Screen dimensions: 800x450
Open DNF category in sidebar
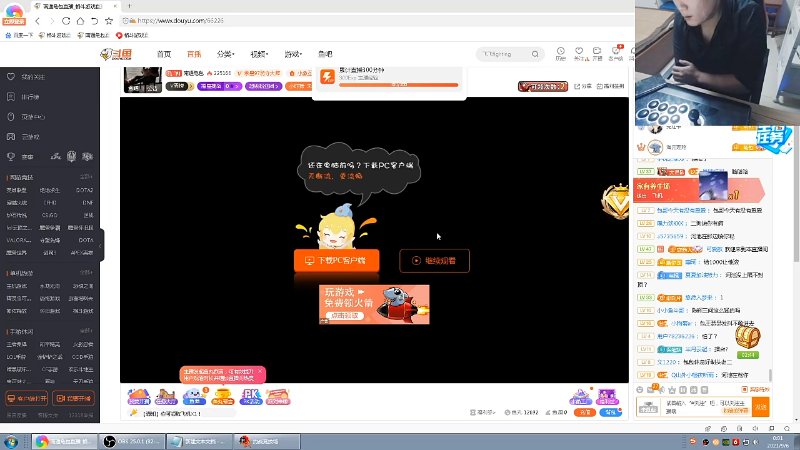click(88, 203)
